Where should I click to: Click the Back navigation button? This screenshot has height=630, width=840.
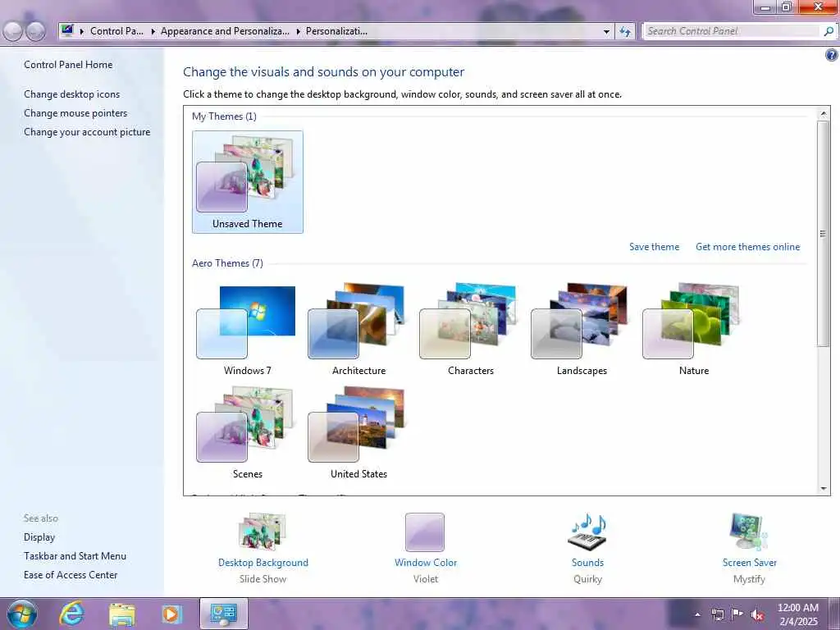[x=13, y=32]
